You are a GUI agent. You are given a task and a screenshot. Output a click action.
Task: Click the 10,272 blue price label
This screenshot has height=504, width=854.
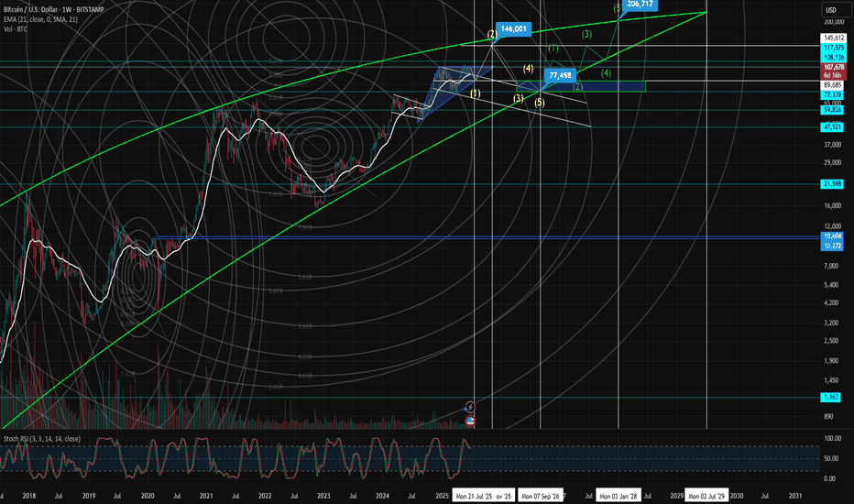(x=833, y=246)
